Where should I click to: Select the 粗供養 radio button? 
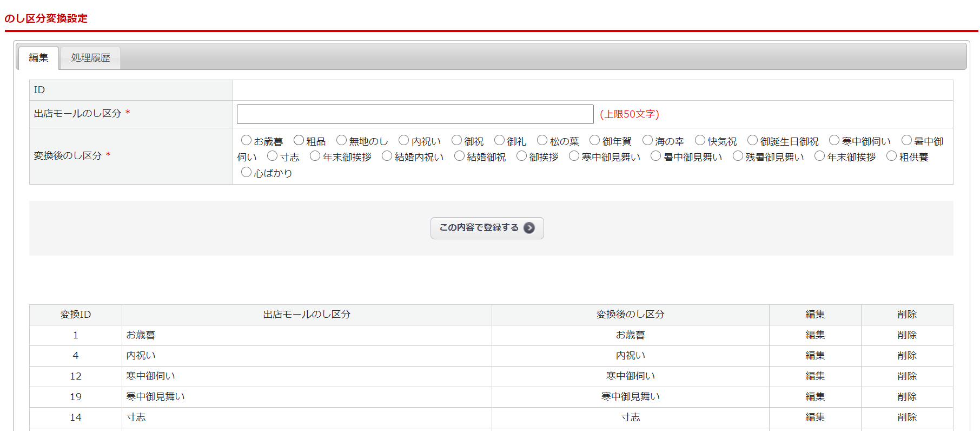pyautogui.click(x=891, y=156)
